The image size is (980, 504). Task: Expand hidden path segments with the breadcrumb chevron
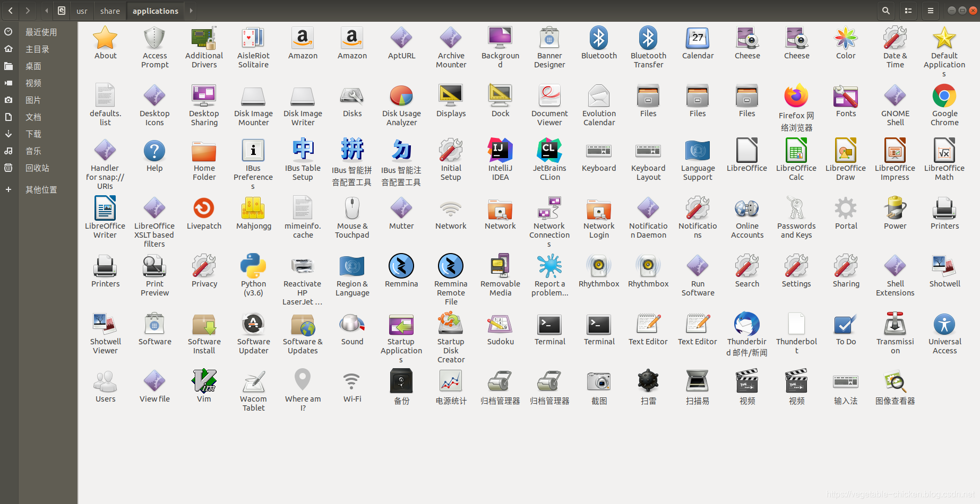[47, 11]
